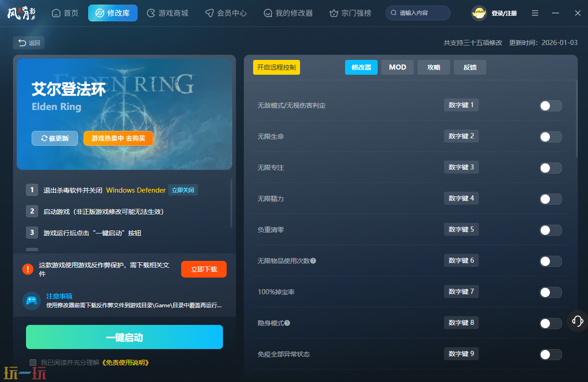Screen dimensions: 588x382
Task: Open 会员中心 member center
Action: click(226, 13)
